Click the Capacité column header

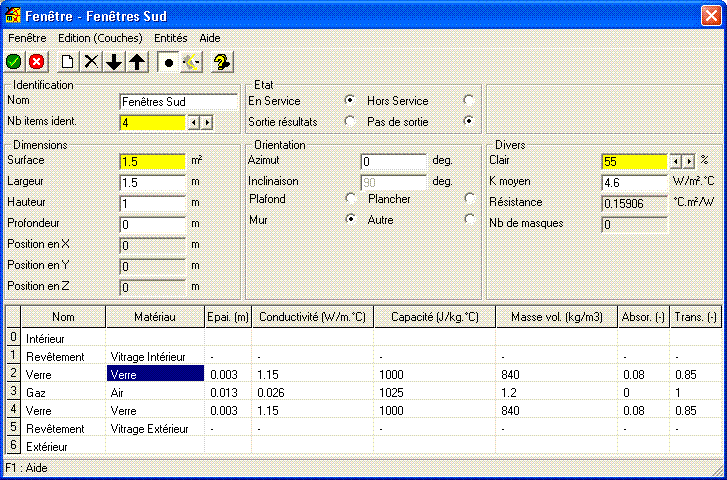point(434,317)
